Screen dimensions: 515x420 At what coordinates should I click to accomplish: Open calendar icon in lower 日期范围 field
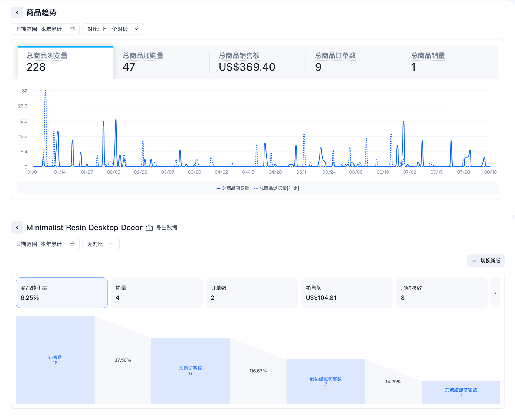pos(72,244)
